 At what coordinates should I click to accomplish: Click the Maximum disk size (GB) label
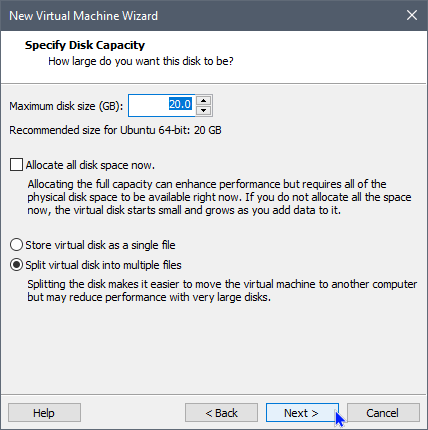click(66, 106)
